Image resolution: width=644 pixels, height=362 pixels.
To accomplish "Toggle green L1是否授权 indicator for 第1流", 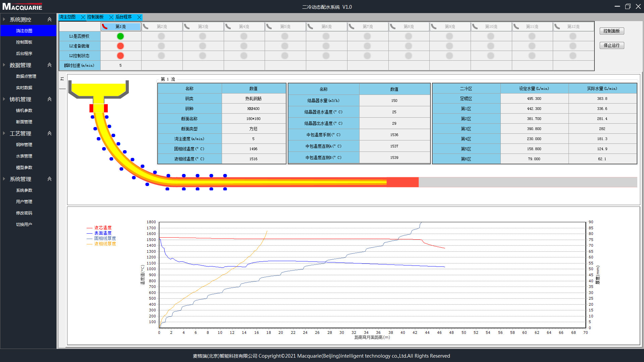I will click(120, 36).
